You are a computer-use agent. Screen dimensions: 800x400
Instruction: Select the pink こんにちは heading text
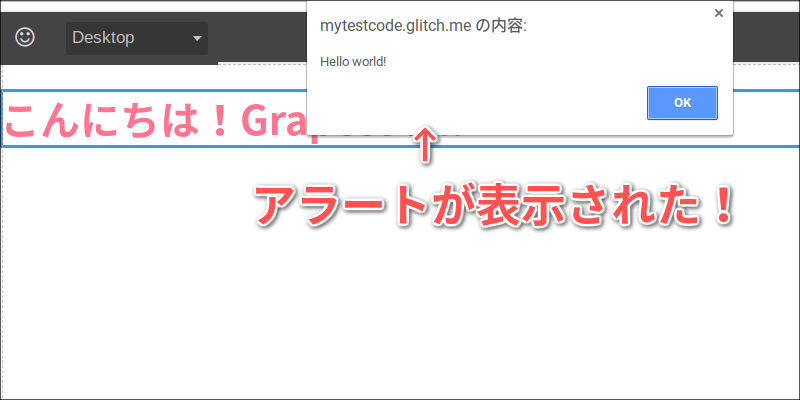pos(156,120)
